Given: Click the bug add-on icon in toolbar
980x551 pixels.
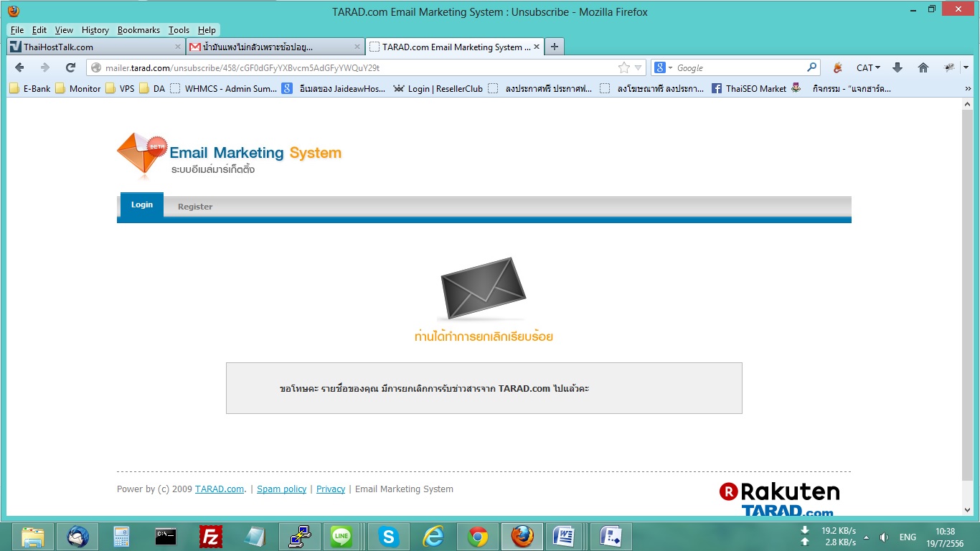Looking at the screenshot, I should click(949, 67).
